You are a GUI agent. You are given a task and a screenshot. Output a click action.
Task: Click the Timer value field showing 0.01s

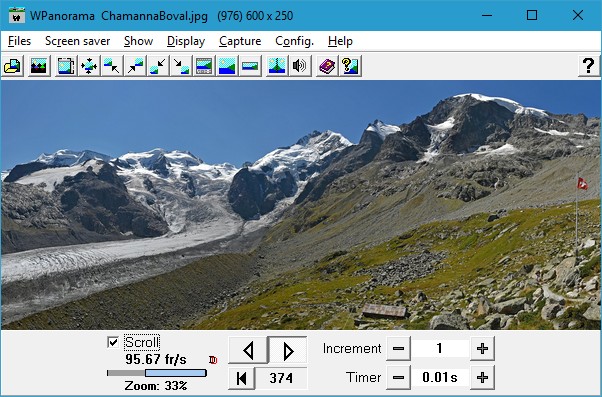[440, 377]
